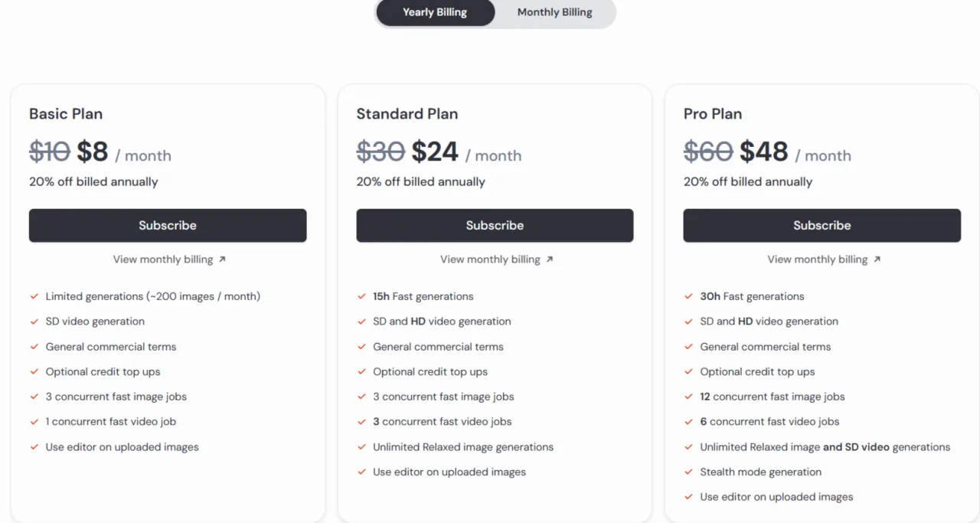Viewport: 980px width, 523px height.
Task: Click checkmark next to Stealth mode generation
Action: (689, 472)
